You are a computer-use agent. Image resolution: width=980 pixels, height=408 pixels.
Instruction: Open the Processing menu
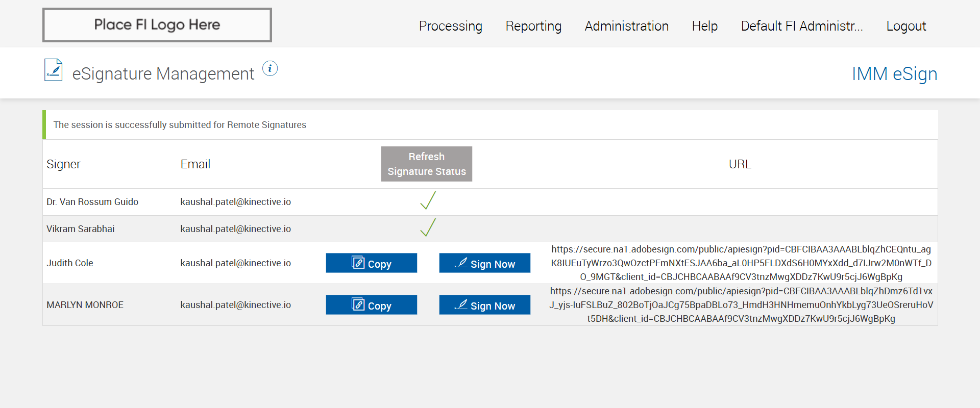pos(450,26)
